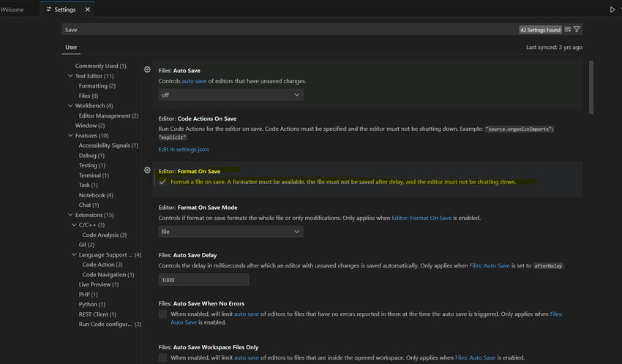Close the Settings tab
Image resolution: width=622 pixels, height=364 pixels.
pyautogui.click(x=88, y=10)
